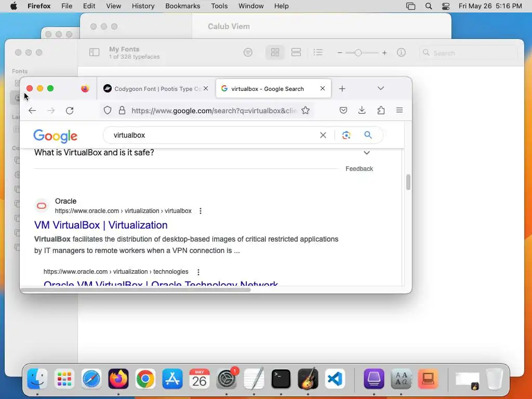The width and height of the screenshot is (532, 399).
Task: Reload the Google search page
Action: (70, 110)
